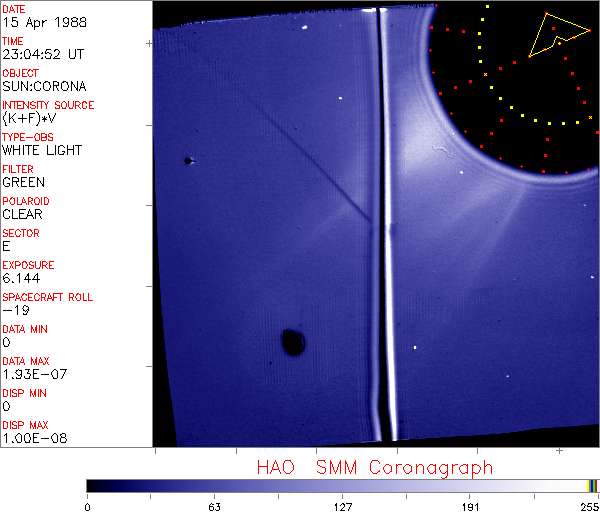
Task: Select the sector value E
Action: 6,246
